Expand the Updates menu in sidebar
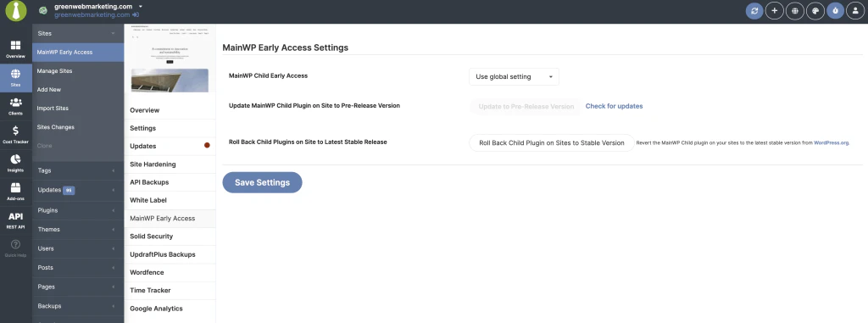Image resolution: width=868 pixels, height=323 pixels. pos(78,190)
